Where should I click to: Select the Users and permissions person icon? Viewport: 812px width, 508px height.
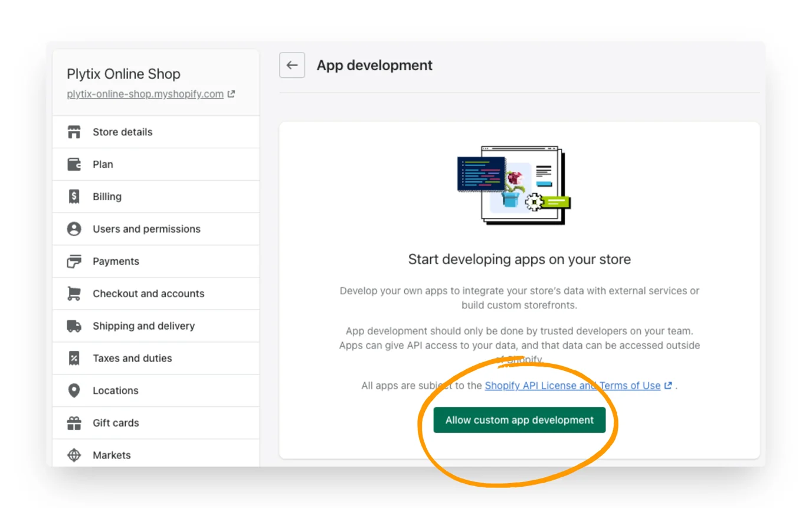coord(74,229)
